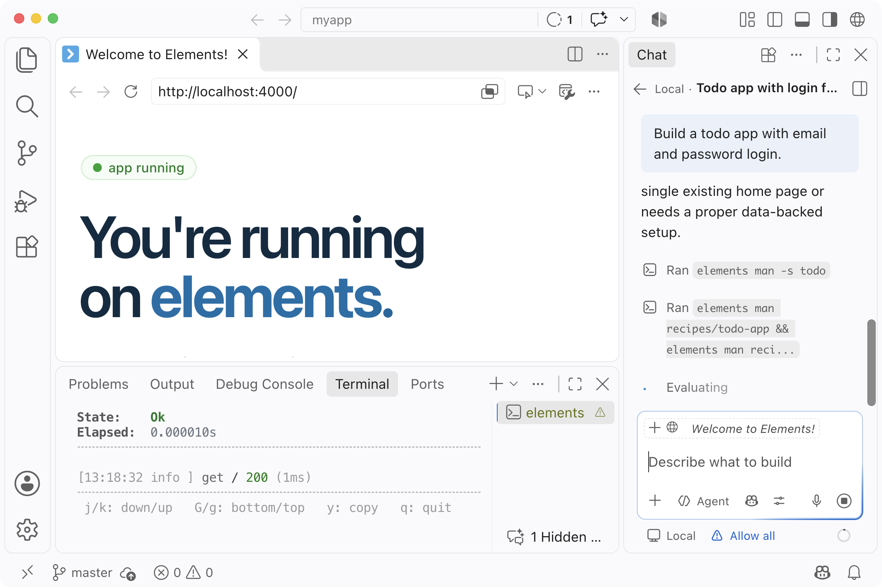This screenshot has width=882, height=588.
Task: Toggle the primary side bar layout button
Action: [x=774, y=19]
